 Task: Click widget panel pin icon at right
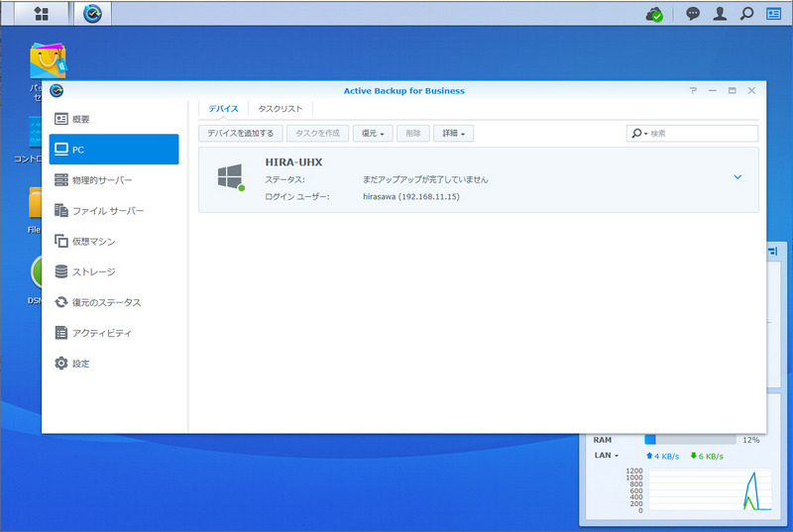(773, 251)
